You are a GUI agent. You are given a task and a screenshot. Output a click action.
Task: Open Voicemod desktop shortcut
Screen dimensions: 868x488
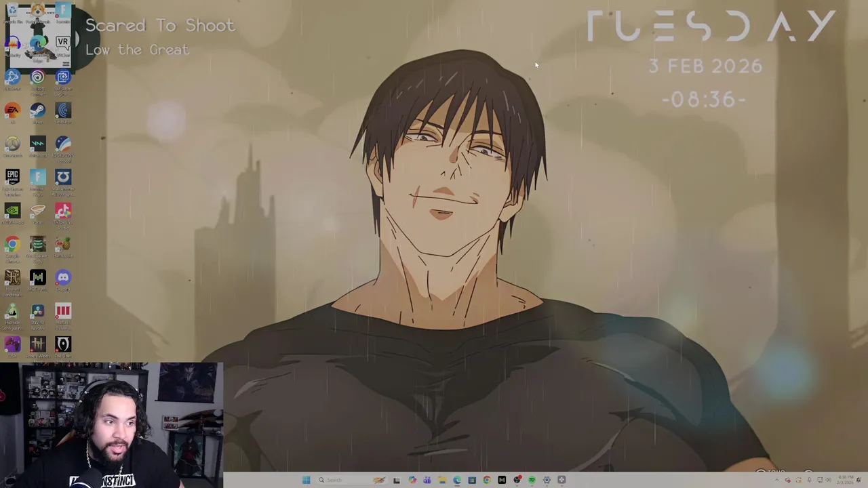tap(38, 146)
